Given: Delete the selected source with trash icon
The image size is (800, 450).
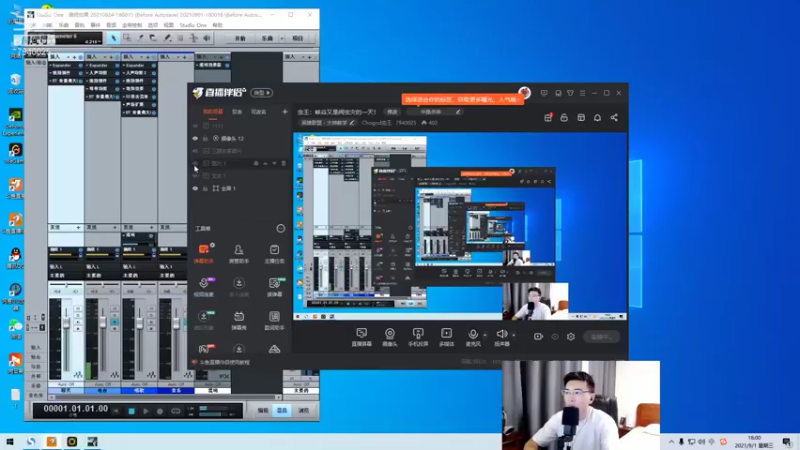Looking at the screenshot, I should pos(284,163).
